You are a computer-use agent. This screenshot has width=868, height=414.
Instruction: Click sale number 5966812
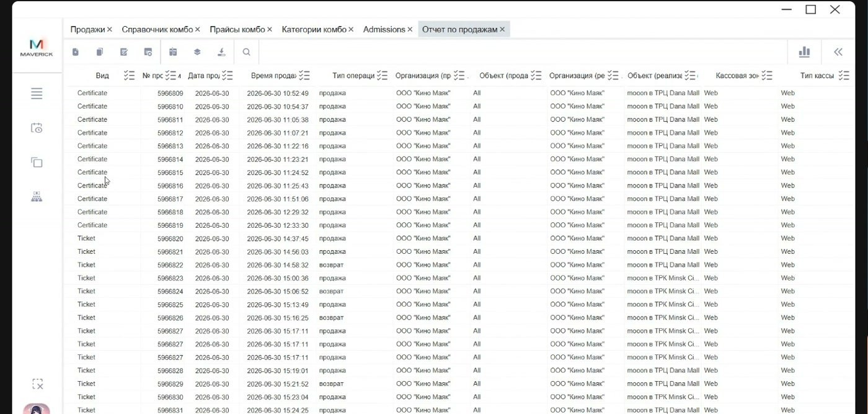pos(170,133)
